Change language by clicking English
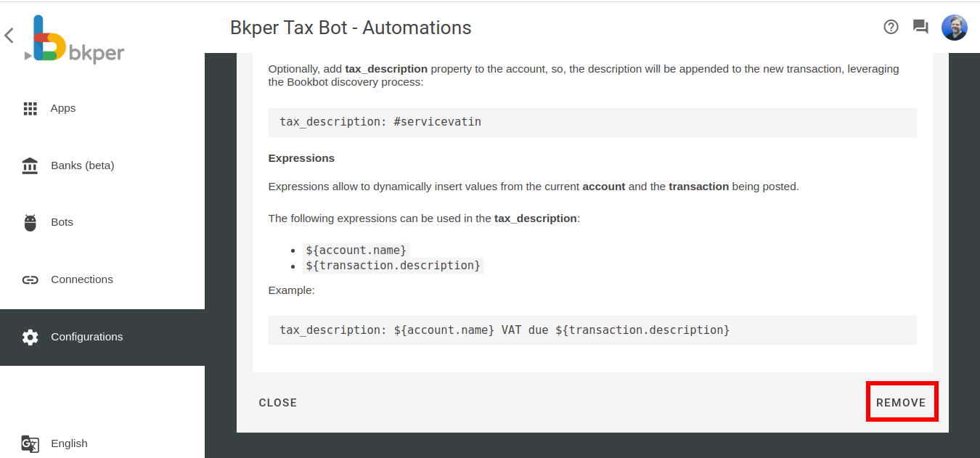980x458 pixels. coord(69,443)
